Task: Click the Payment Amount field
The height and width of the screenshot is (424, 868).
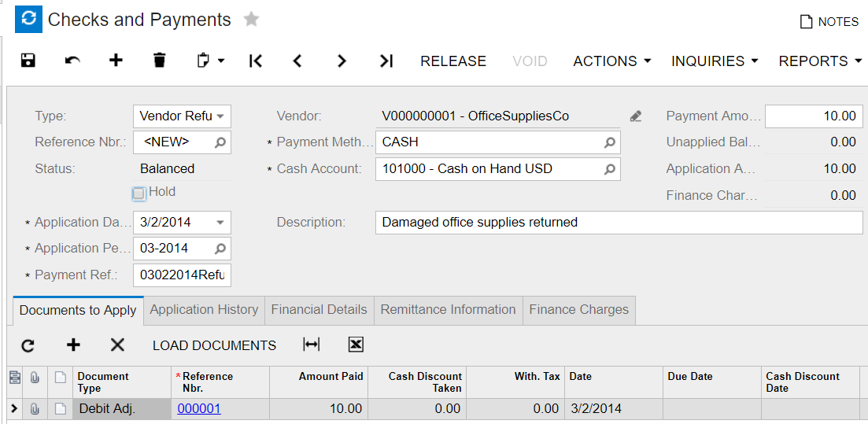Action: pos(814,116)
